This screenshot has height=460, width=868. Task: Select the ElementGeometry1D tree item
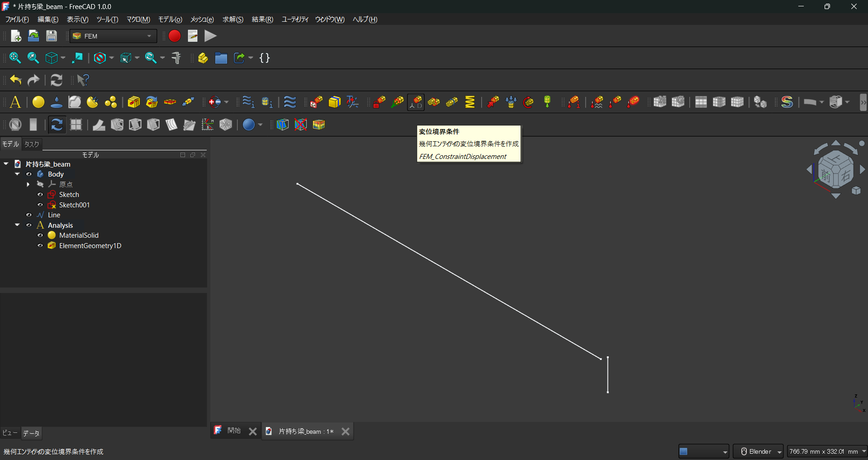[x=90, y=246]
